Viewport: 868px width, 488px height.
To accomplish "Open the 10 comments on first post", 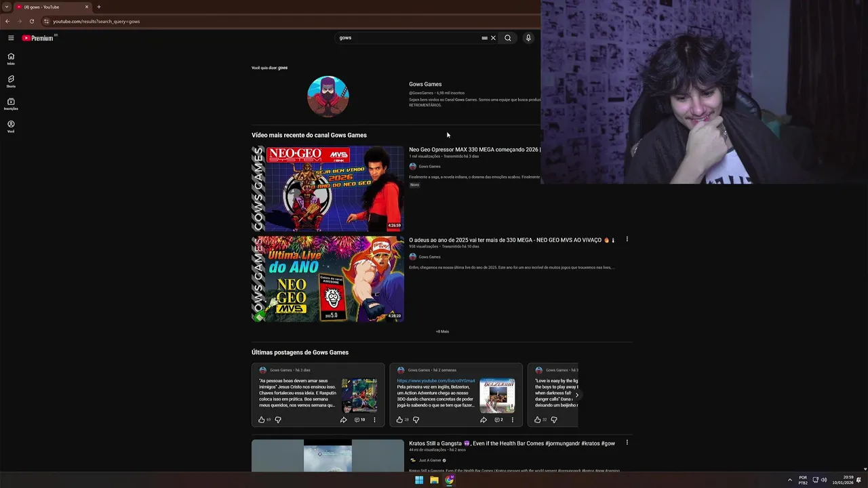I will 359,420.
